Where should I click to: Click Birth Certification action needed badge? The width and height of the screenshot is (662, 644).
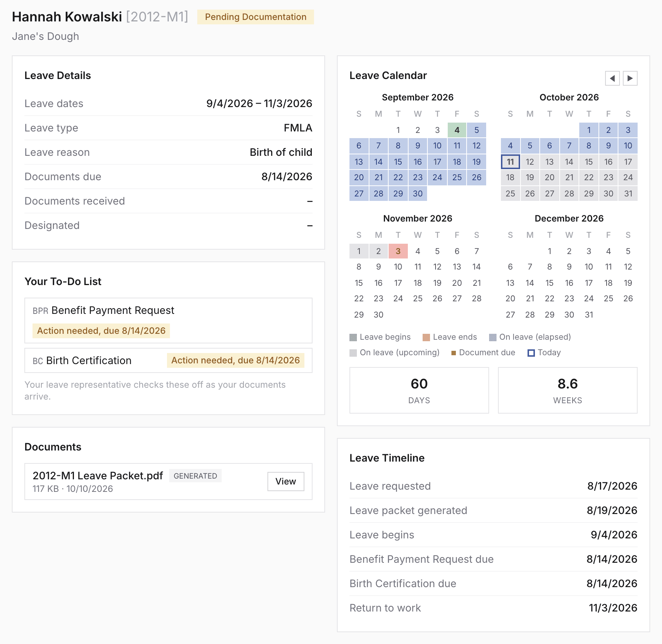[x=235, y=360]
